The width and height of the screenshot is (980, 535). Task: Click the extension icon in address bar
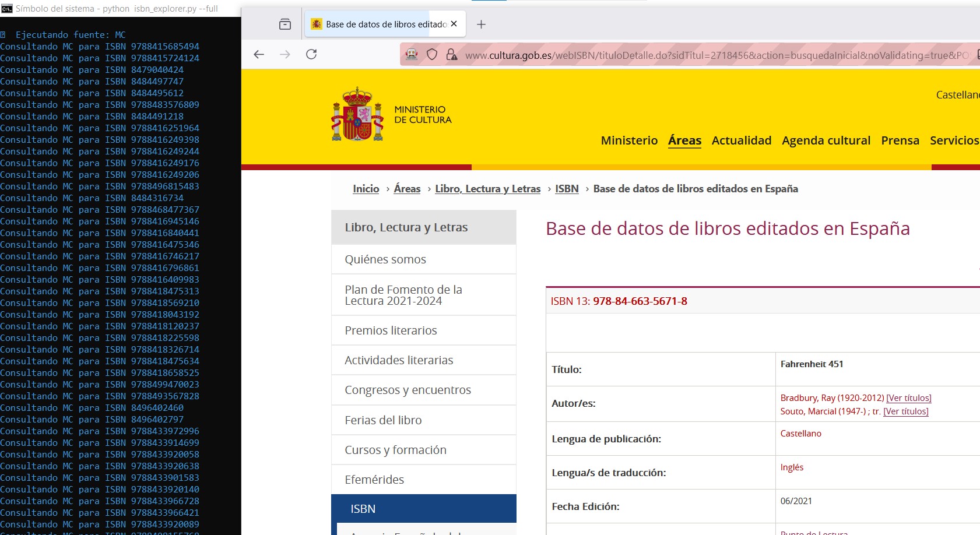click(412, 54)
